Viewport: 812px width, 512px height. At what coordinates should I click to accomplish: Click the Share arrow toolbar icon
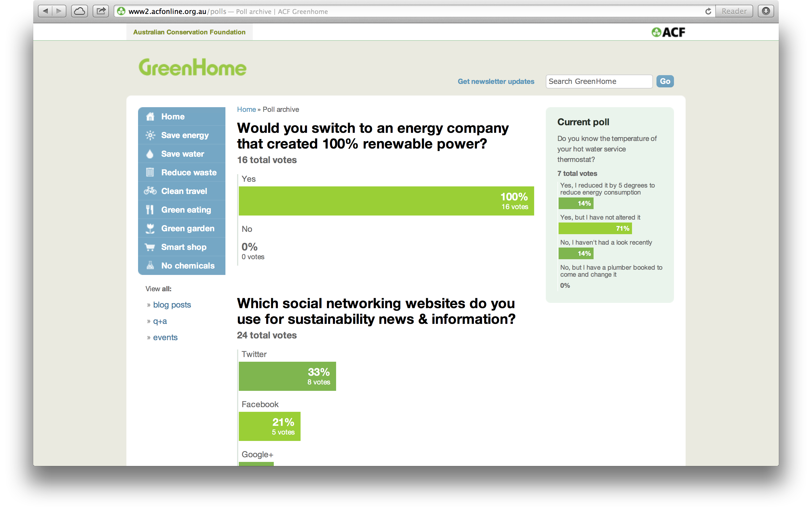coord(101,11)
